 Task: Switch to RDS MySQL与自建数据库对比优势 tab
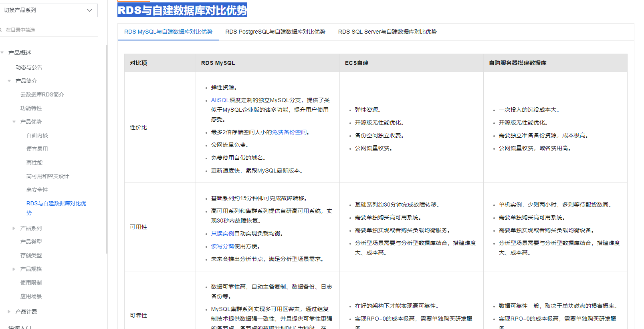tap(168, 32)
